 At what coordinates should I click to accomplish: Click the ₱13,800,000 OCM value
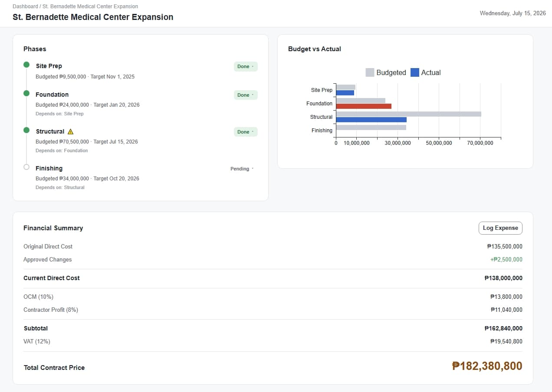coord(506,297)
